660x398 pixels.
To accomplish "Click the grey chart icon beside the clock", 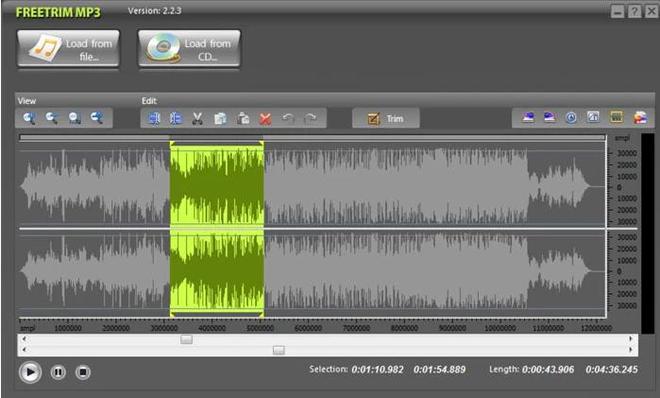I will (x=593, y=117).
